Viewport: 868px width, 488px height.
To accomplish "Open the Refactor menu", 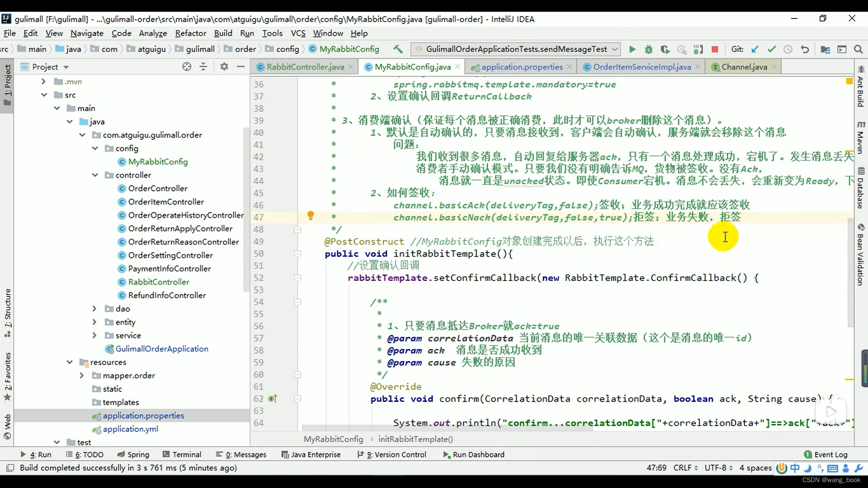I will [x=191, y=33].
